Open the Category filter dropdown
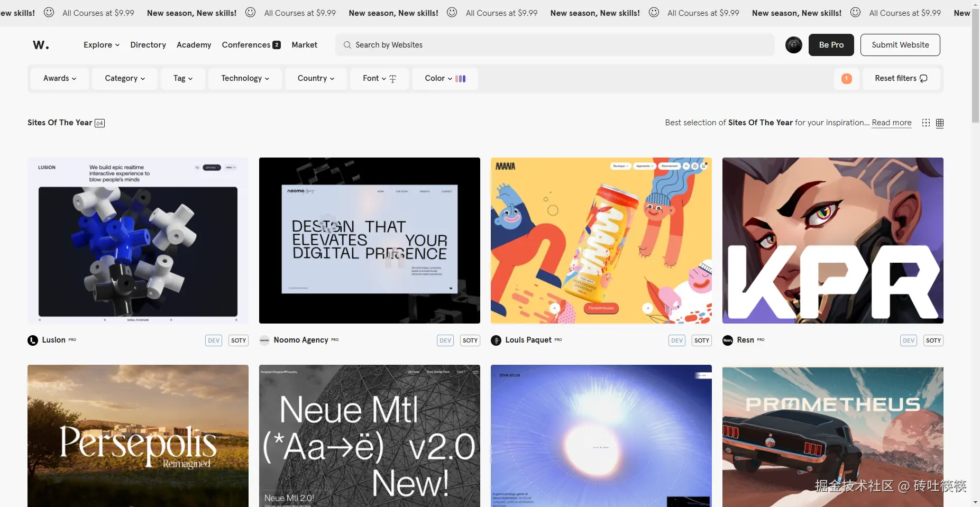980x507 pixels. click(125, 78)
